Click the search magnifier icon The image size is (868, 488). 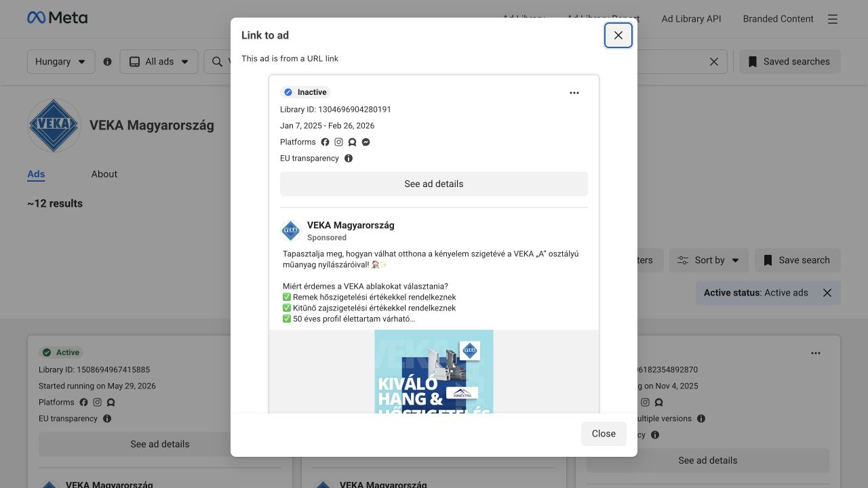(217, 62)
